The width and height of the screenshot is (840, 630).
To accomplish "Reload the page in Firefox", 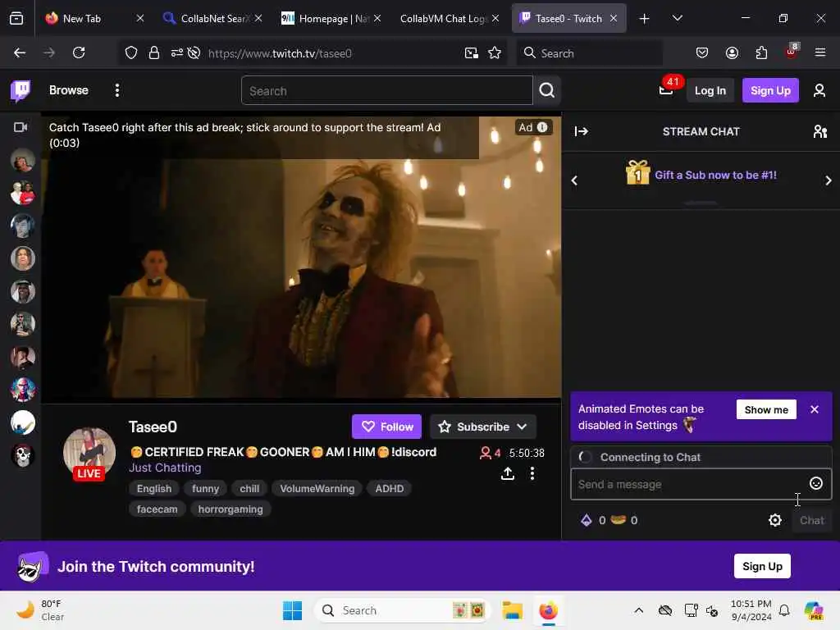I will (79, 52).
